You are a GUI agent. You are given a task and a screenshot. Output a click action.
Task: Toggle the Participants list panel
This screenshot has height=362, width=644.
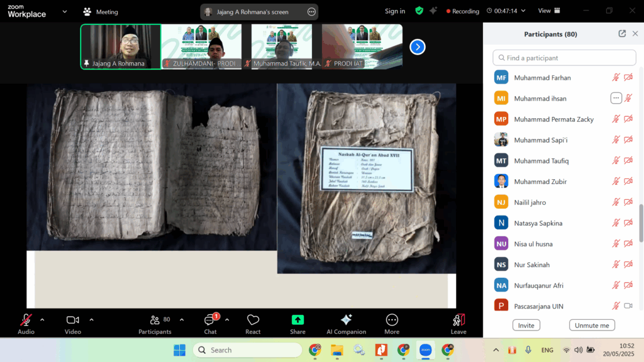(x=155, y=321)
